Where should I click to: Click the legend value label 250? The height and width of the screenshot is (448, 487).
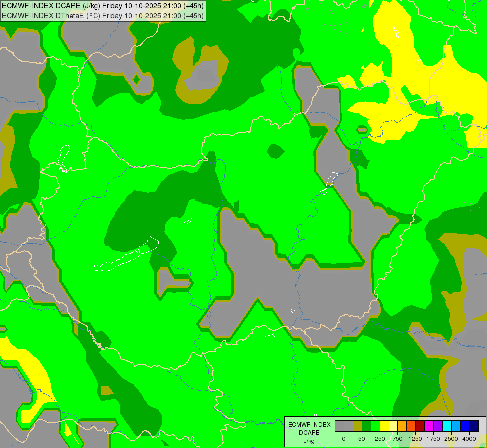(380, 439)
